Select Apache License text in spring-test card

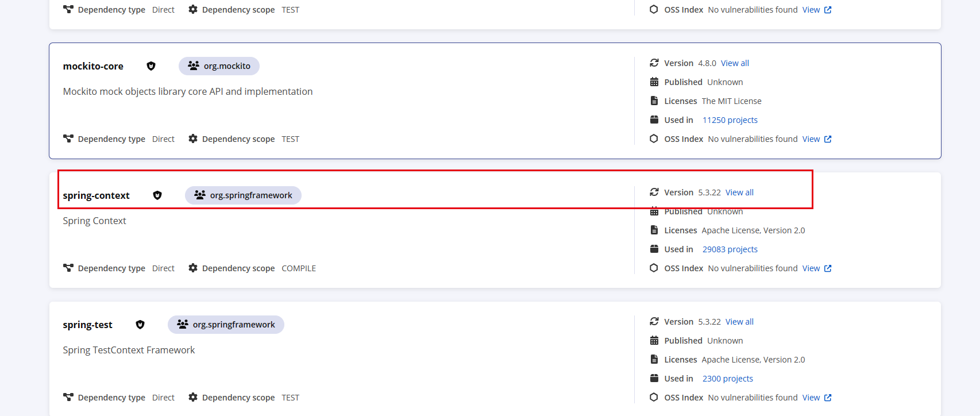coord(753,360)
